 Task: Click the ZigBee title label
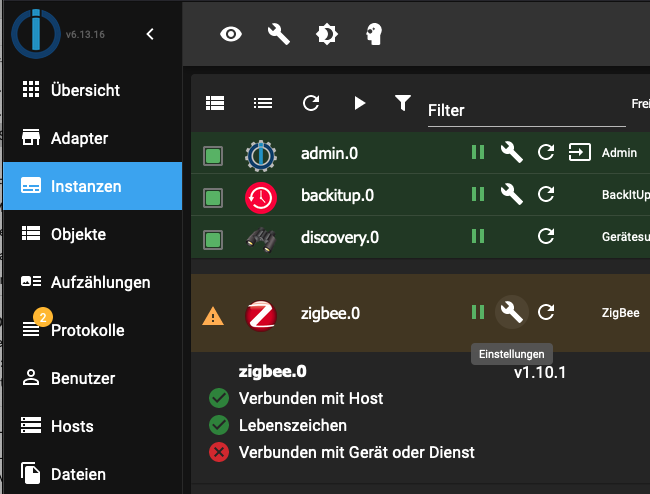coord(621,313)
